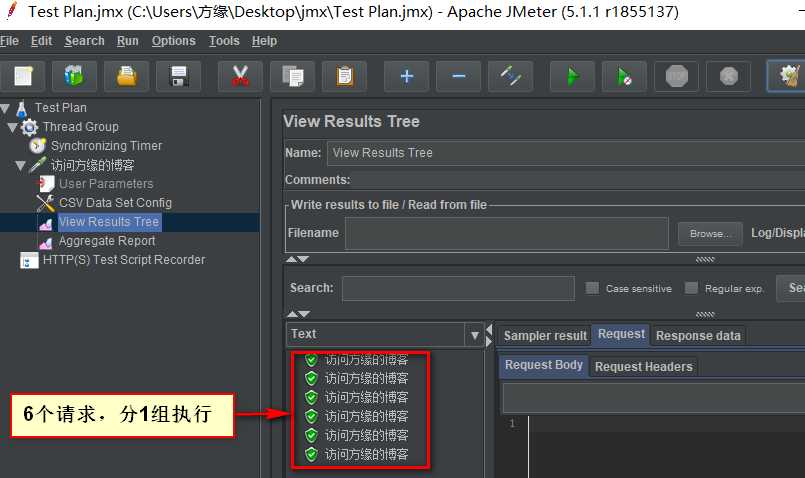The width and height of the screenshot is (805, 478).
Task: Select the second 访问方缘的博客 result row
Action: pyautogui.click(x=367, y=378)
